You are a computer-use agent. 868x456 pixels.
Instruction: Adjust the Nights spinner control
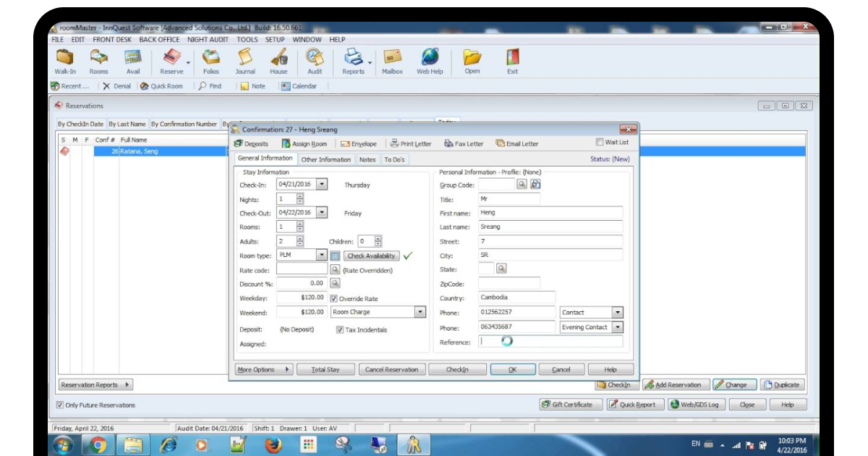[x=300, y=198]
